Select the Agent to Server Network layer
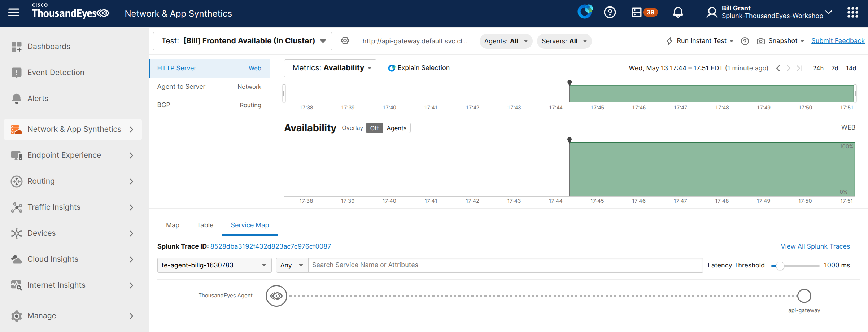868x332 pixels. (x=209, y=87)
